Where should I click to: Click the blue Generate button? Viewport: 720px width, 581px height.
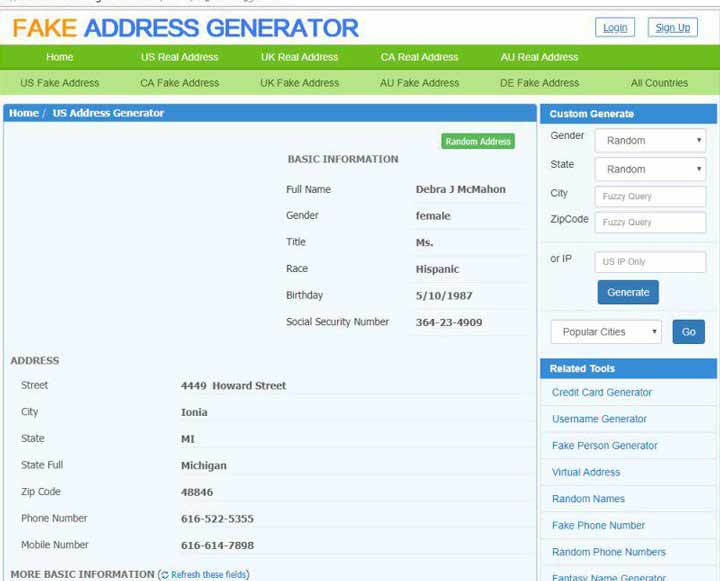628,292
